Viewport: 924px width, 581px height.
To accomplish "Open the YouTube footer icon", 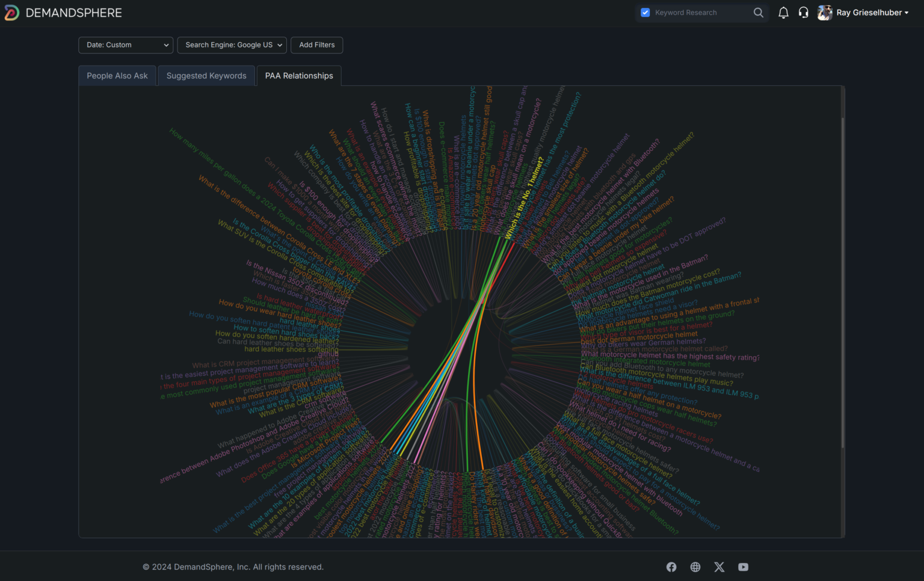I will (744, 567).
